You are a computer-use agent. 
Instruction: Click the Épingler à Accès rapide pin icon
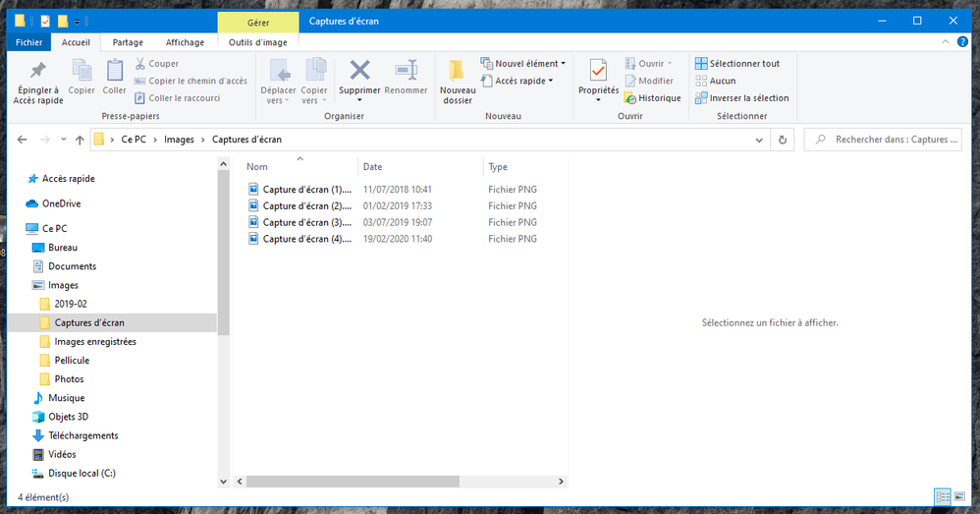click(38, 71)
